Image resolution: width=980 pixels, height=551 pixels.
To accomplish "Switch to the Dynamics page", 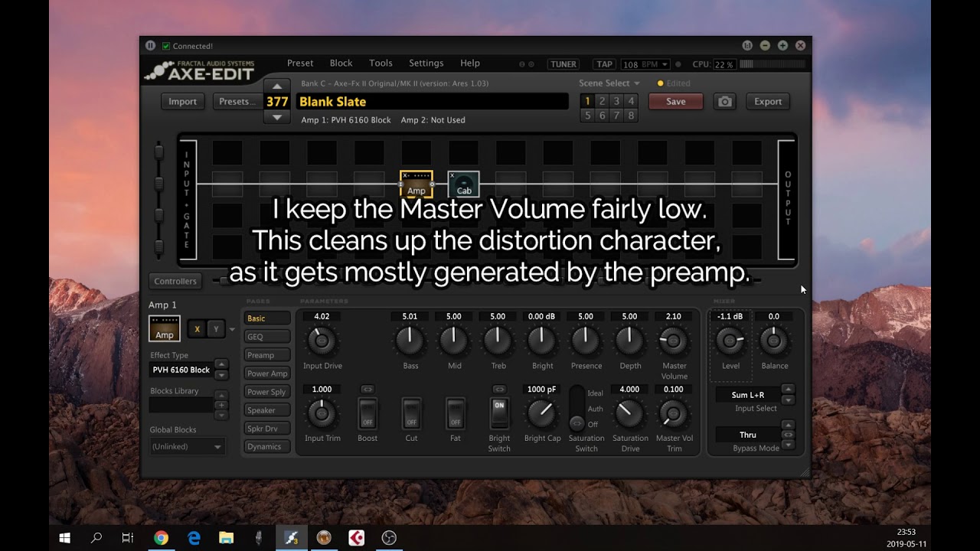I will tap(267, 446).
